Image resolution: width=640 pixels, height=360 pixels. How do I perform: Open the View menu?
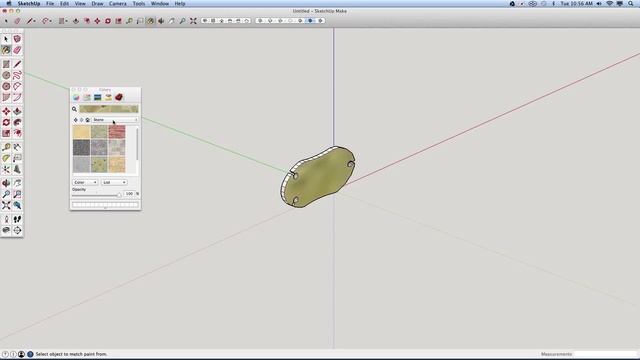tap(80, 4)
